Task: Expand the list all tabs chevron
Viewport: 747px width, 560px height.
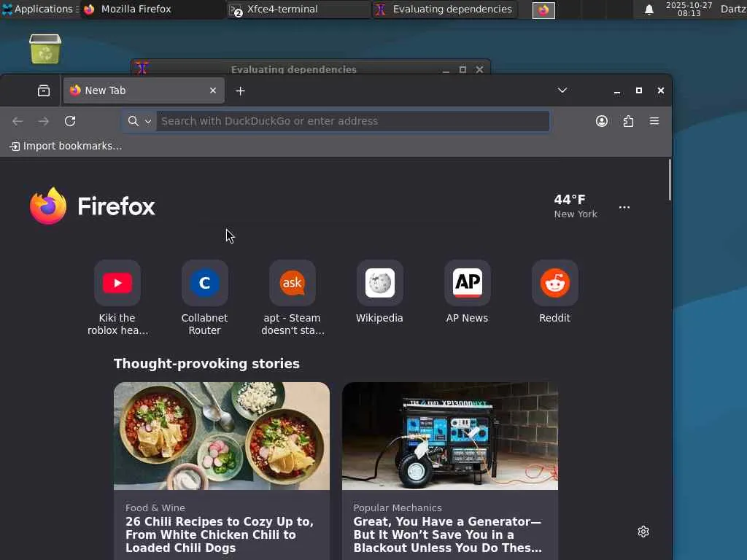Action: [562, 90]
